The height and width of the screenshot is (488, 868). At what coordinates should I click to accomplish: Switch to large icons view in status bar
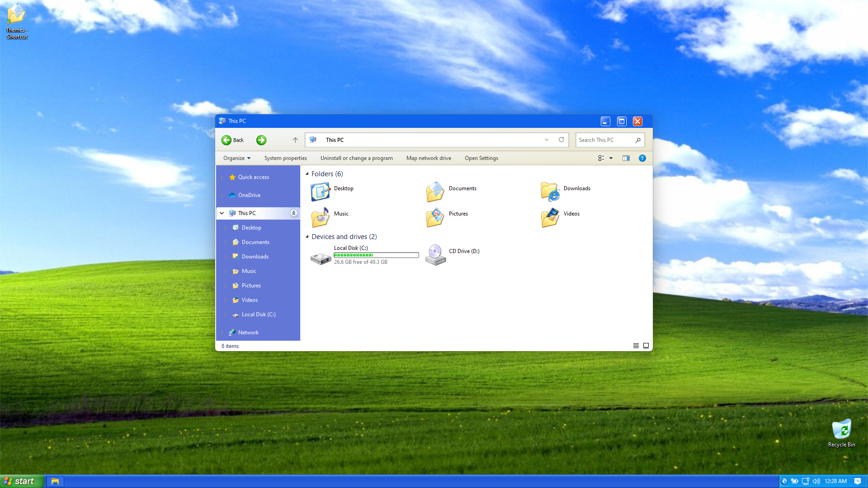[x=646, y=346]
